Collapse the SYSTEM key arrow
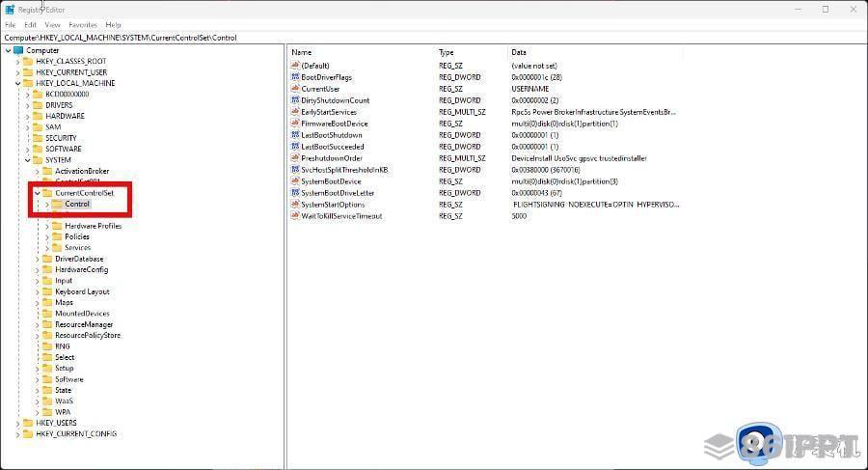Screen dimensions: 868x470 [x=28, y=160]
